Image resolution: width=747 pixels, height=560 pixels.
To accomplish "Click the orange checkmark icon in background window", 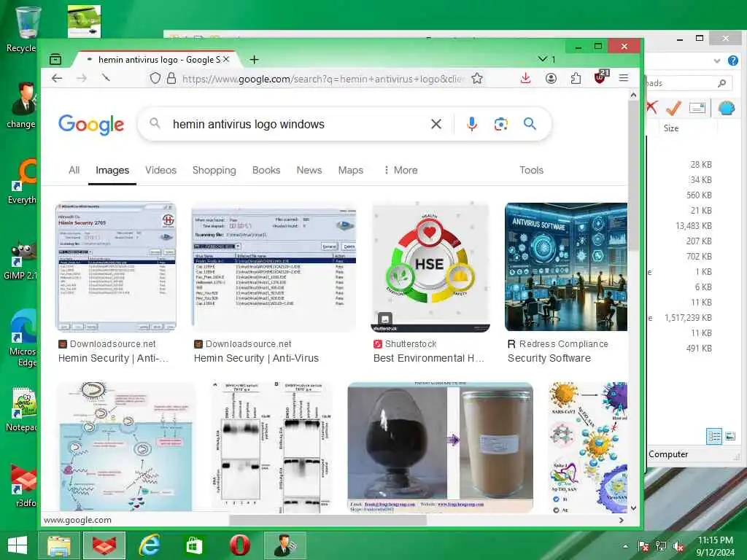I will point(673,108).
